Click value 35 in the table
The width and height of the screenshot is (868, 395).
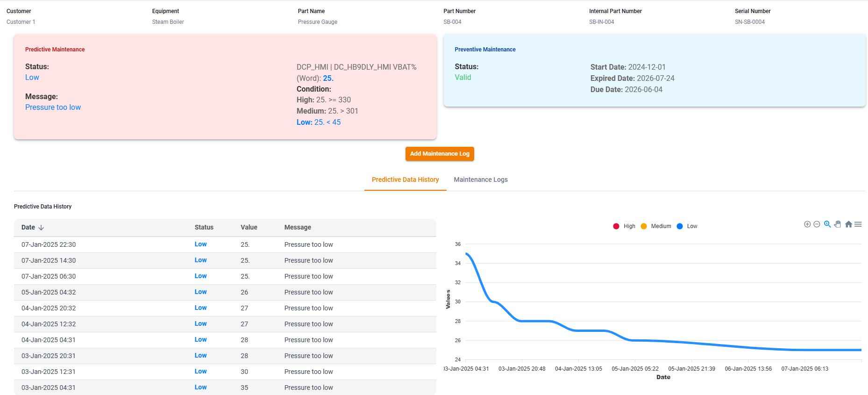pos(244,388)
